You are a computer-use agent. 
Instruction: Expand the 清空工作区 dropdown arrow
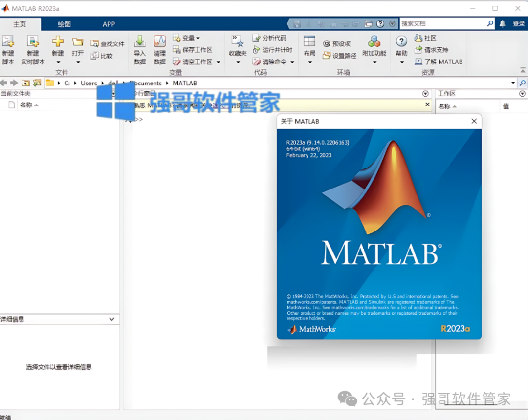[x=218, y=62]
